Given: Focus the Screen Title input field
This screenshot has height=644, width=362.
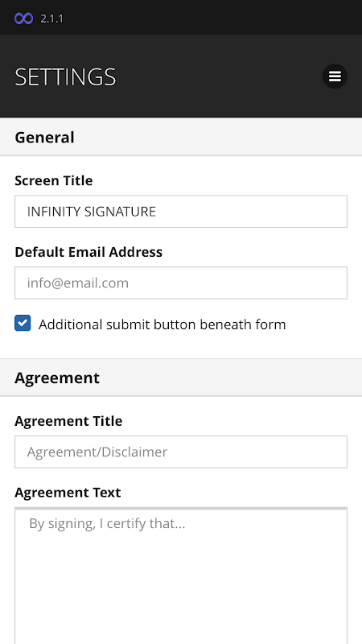Looking at the screenshot, I should (181, 212).
